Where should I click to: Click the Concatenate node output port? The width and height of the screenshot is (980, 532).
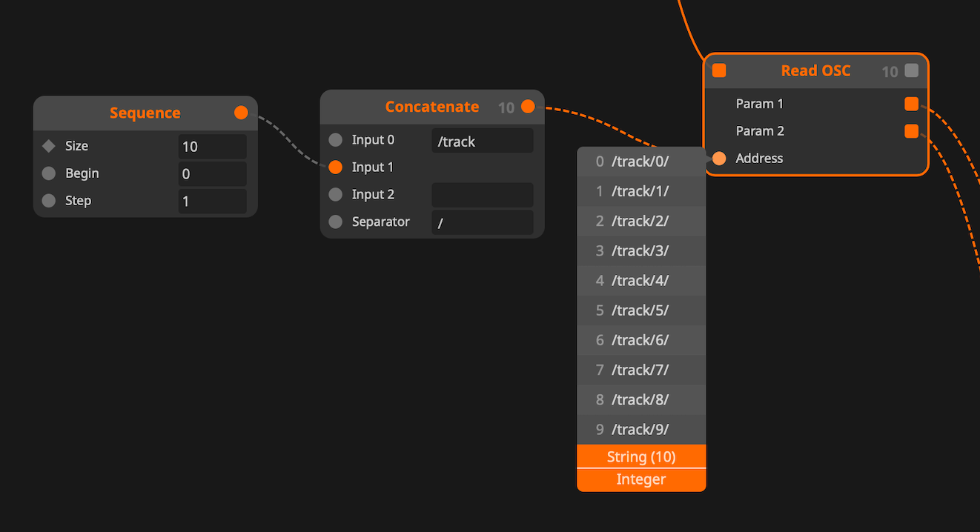pos(528,107)
